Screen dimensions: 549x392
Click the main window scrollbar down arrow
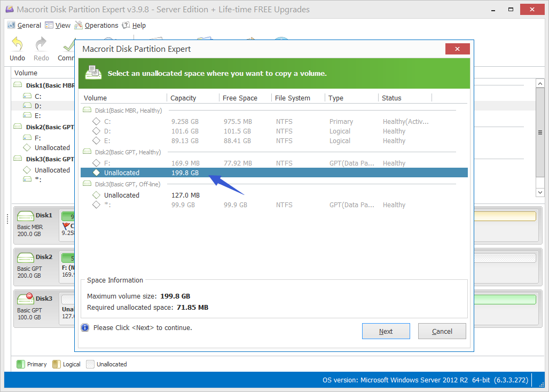coord(540,192)
